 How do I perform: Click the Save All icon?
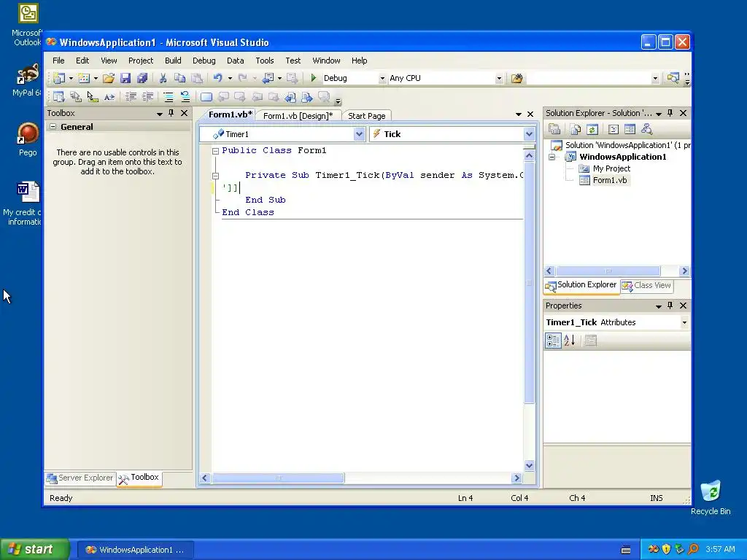[x=142, y=78]
